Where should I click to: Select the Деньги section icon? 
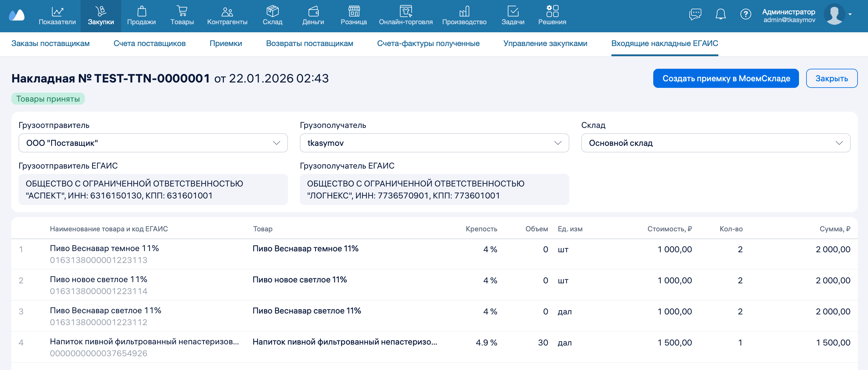[x=313, y=11]
